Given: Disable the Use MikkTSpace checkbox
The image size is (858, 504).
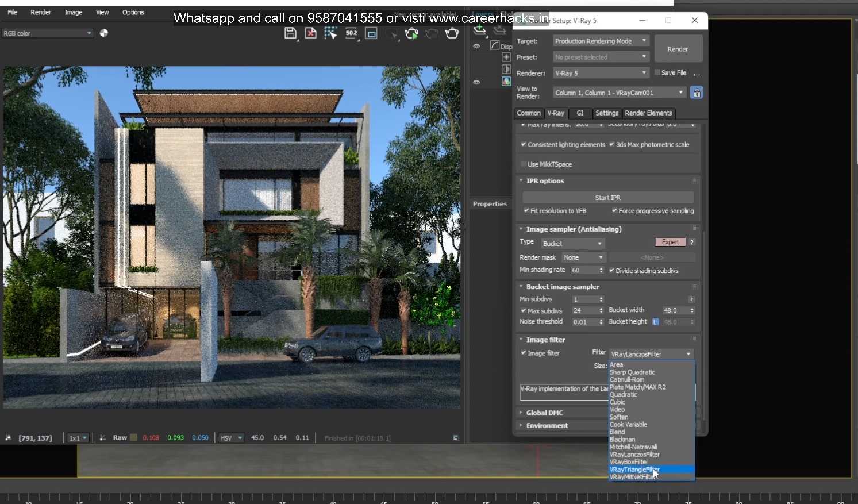Looking at the screenshot, I should point(524,164).
